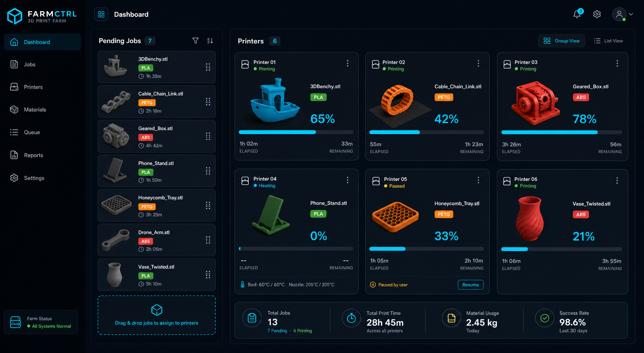Filter the pending jobs list
The height and width of the screenshot is (353, 644).
tap(196, 41)
